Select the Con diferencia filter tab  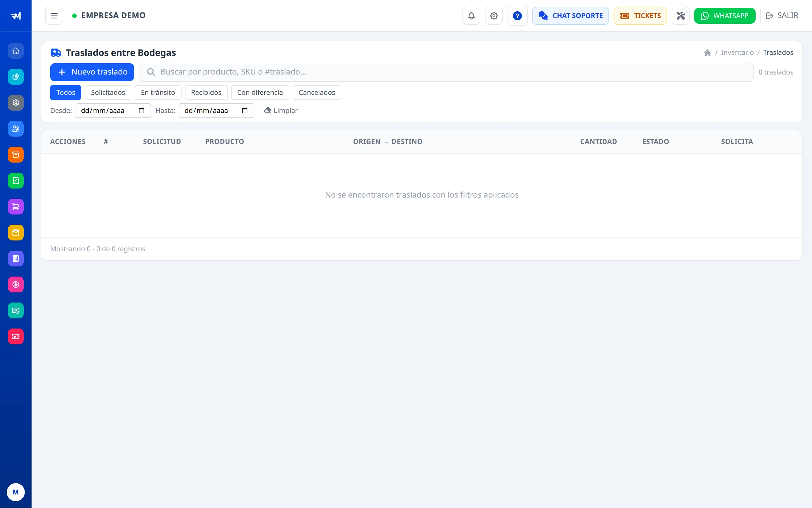[x=260, y=93]
